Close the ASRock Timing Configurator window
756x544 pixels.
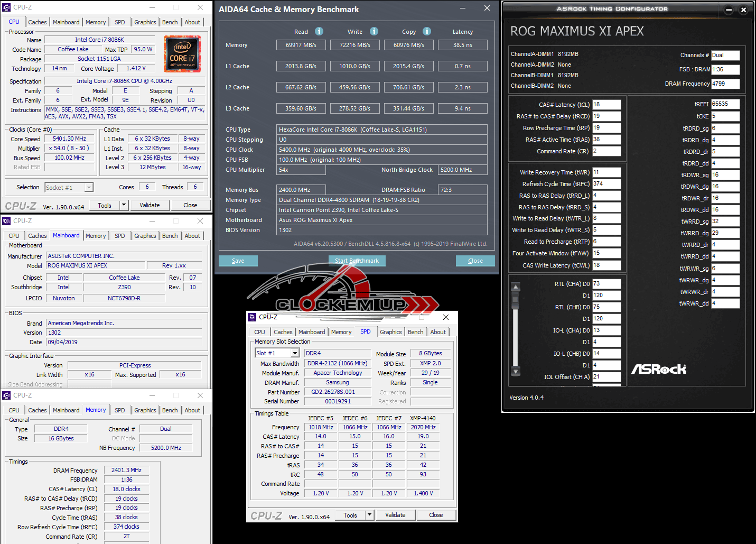pos(743,10)
